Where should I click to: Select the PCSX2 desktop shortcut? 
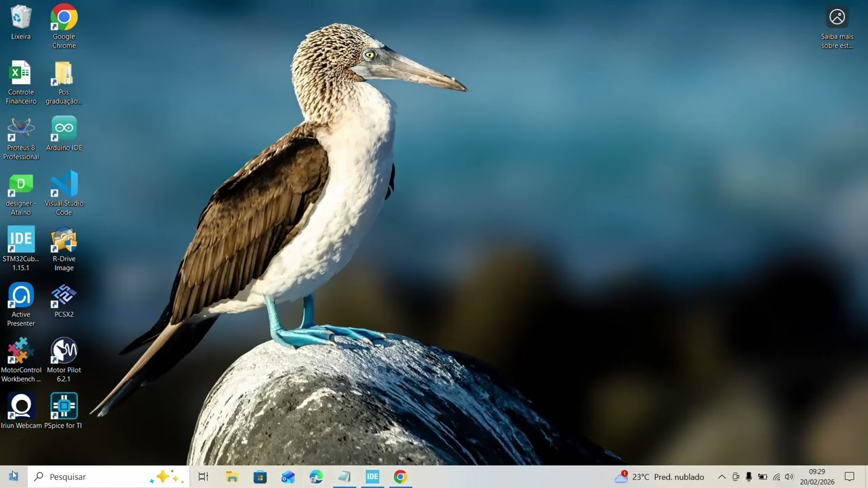64,300
